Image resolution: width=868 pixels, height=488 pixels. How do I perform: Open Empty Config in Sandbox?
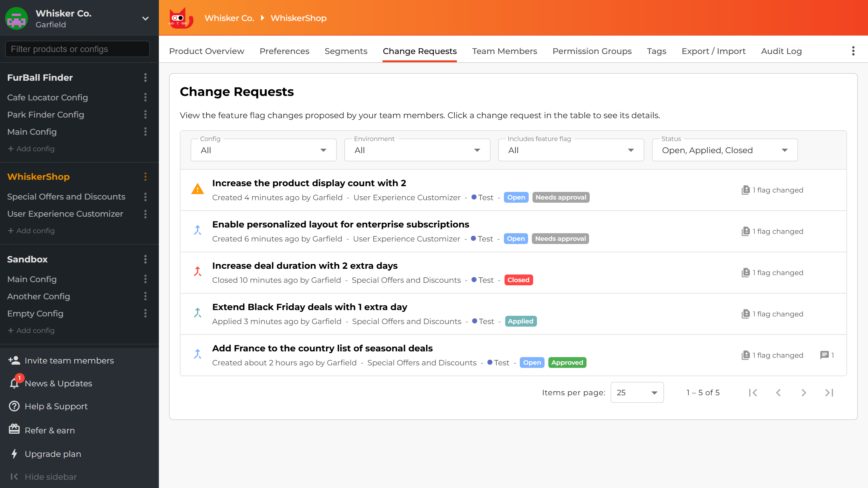[x=35, y=314]
